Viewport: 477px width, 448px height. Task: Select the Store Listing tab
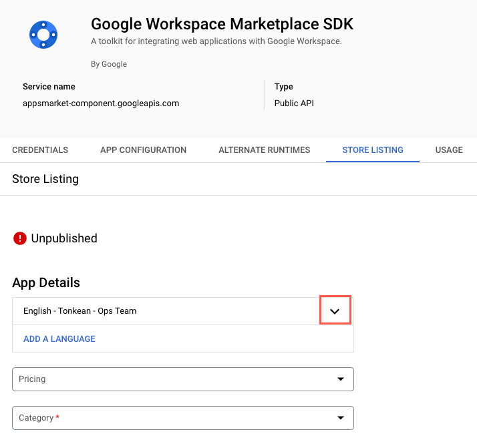pos(372,150)
